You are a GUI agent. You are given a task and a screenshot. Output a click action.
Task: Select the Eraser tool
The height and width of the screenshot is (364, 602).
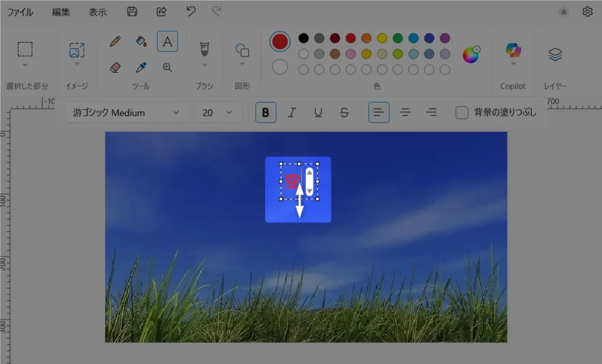pyautogui.click(x=115, y=68)
